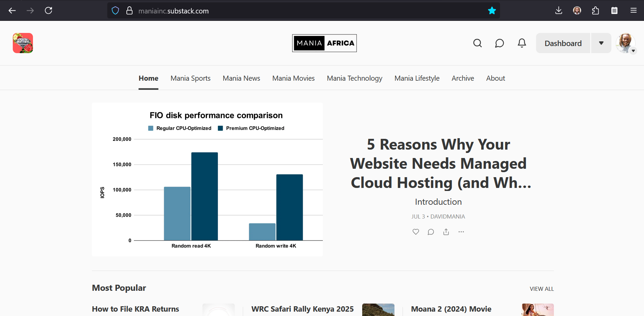
Task: Expand the Dashboard dropdown arrow
Action: pyautogui.click(x=601, y=43)
